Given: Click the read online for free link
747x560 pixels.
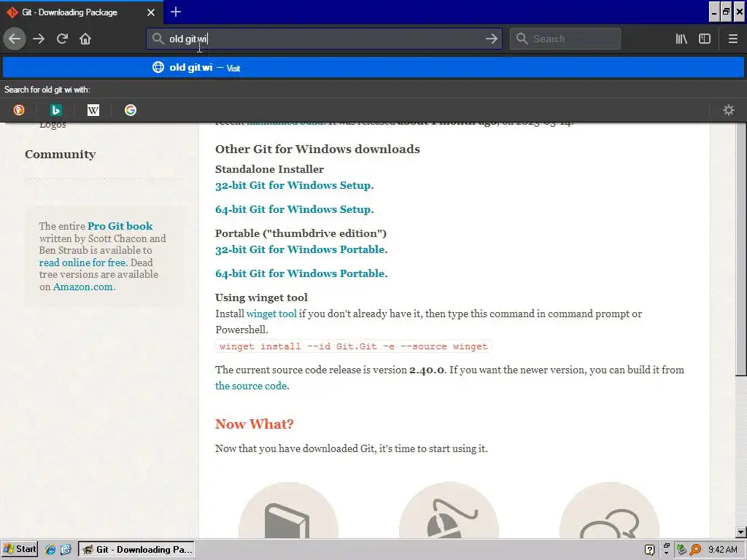Looking at the screenshot, I should tap(82, 262).
